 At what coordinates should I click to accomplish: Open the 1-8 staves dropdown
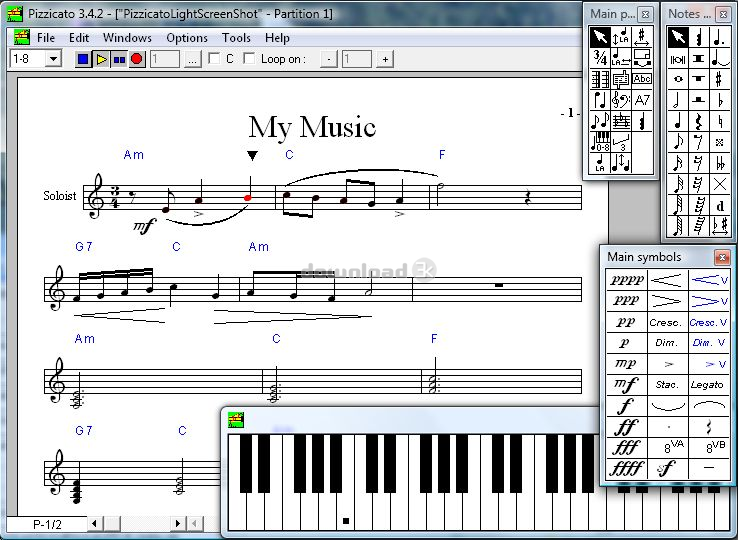click(x=54, y=59)
